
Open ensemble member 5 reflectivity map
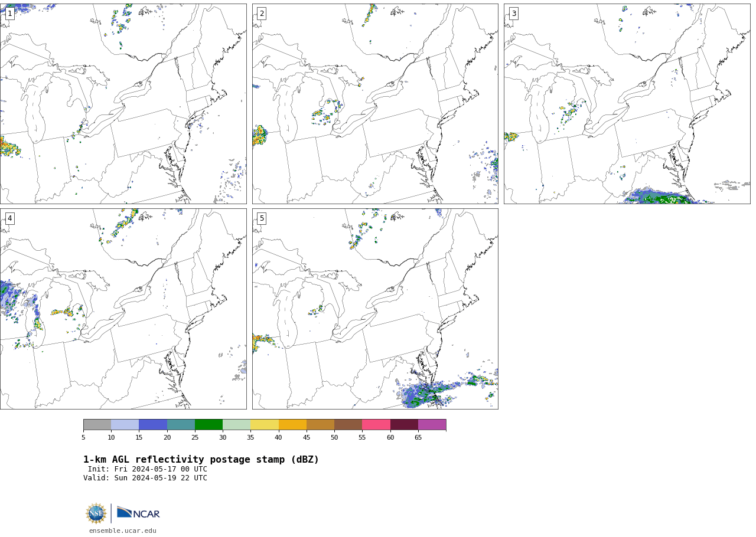tap(375, 309)
